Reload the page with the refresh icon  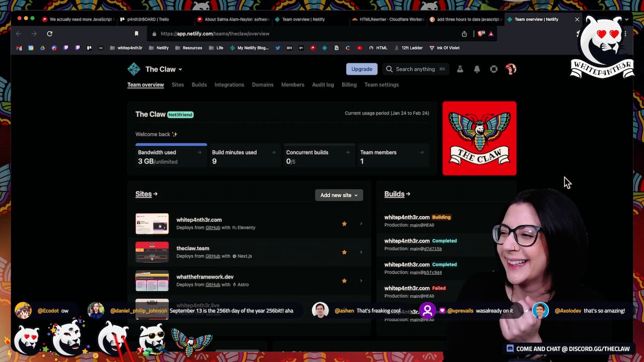49,34
